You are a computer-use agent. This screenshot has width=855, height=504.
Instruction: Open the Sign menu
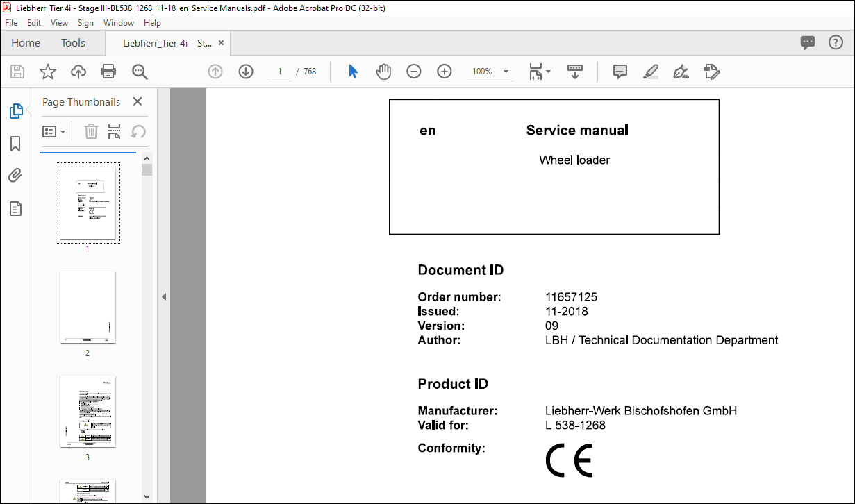[x=85, y=23]
